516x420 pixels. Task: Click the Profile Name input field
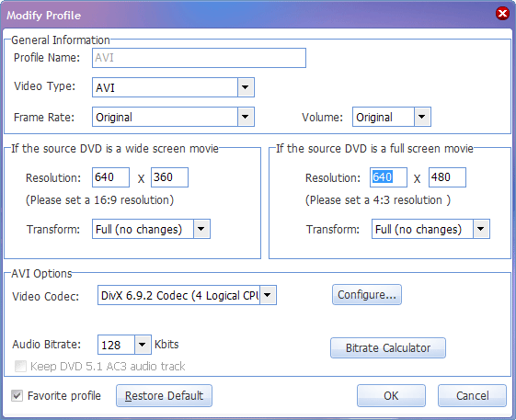[199, 58]
